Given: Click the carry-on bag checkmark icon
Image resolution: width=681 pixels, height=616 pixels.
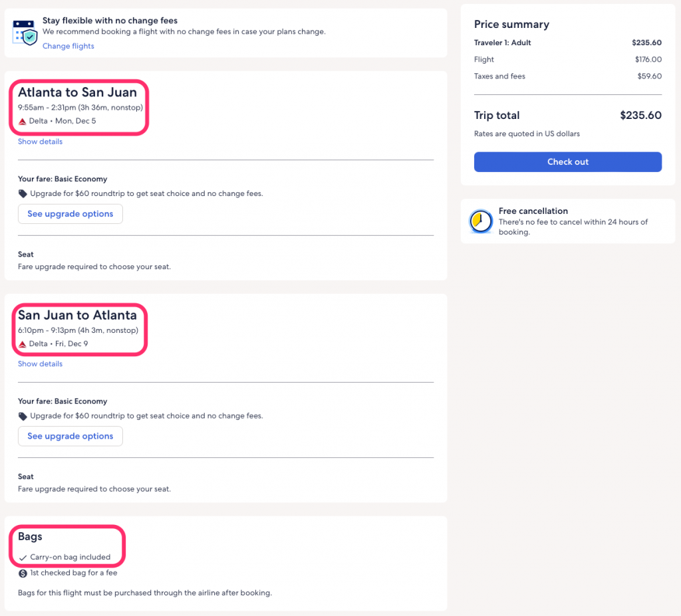Looking at the screenshot, I should [23, 558].
